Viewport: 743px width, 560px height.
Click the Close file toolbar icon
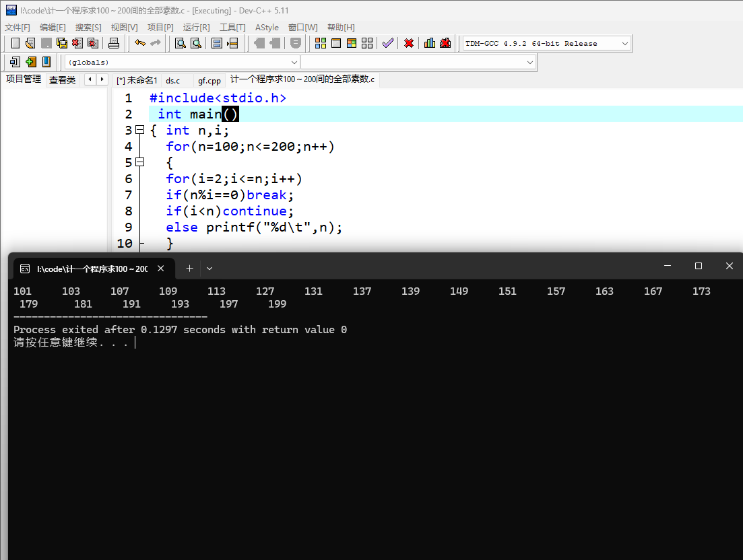[x=77, y=43]
